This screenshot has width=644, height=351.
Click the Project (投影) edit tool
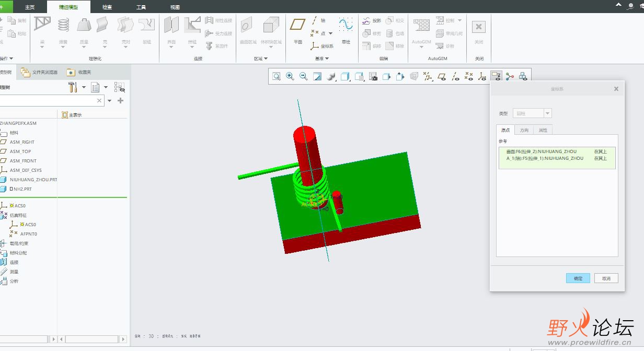(x=372, y=20)
